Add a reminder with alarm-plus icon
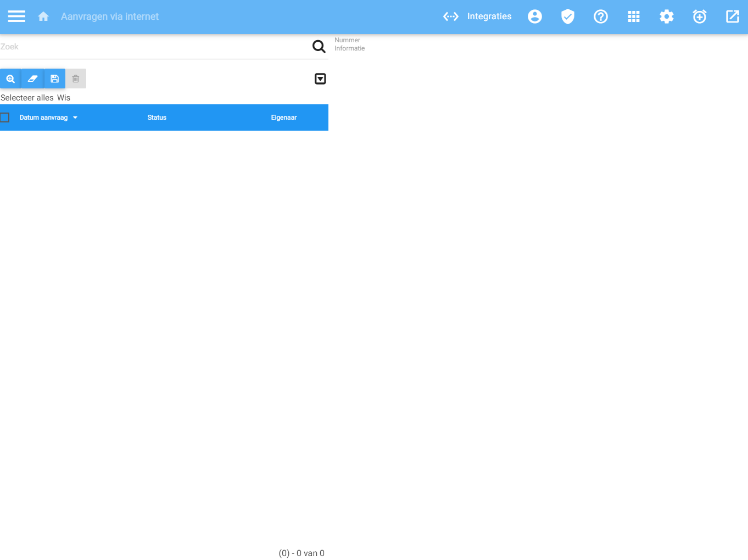Image resolution: width=748 pixels, height=560 pixels. [699, 16]
